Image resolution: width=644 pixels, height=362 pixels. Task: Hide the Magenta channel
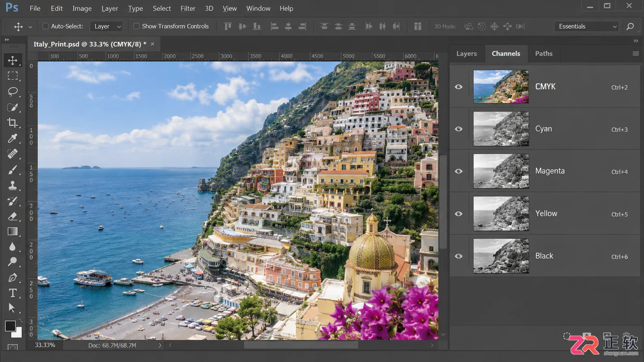coord(458,171)
